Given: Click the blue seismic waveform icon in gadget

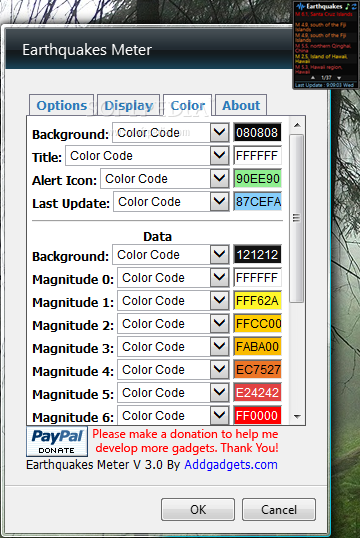Looking at the screenshot, I should click(x=301, y=7).
